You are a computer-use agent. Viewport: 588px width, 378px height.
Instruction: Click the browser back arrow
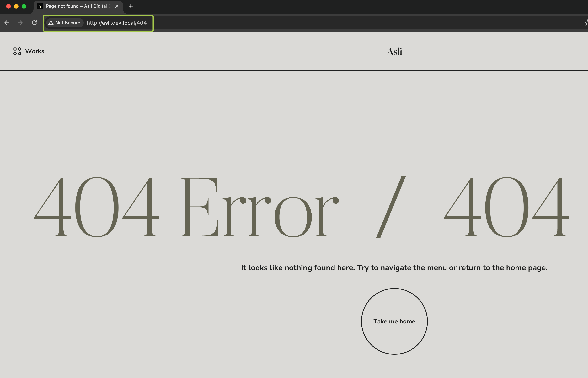(7, 23)
